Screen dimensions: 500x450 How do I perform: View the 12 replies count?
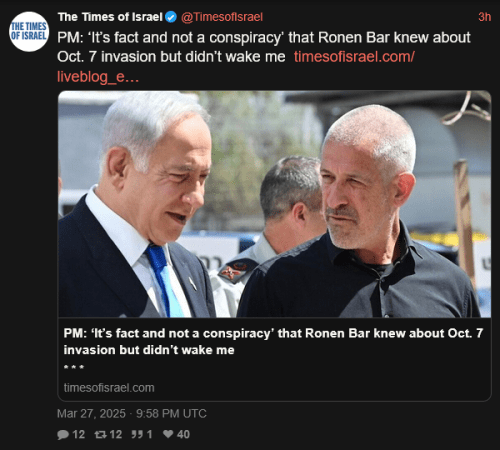point(79,435)
